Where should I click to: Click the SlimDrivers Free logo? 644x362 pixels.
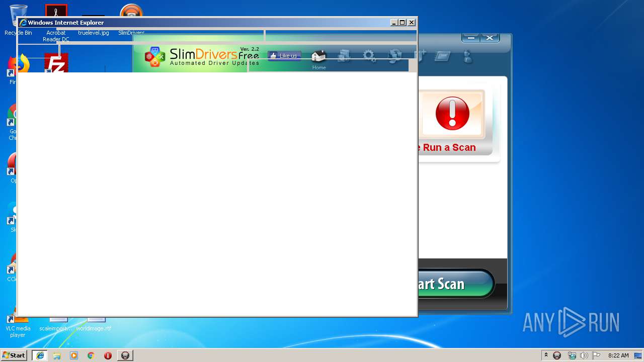[202, 56]
